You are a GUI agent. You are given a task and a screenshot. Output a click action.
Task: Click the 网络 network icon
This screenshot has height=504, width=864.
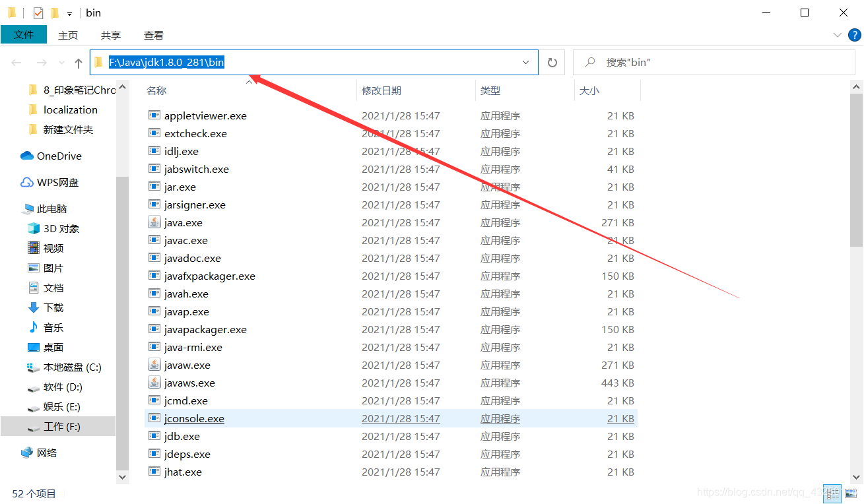27,453
